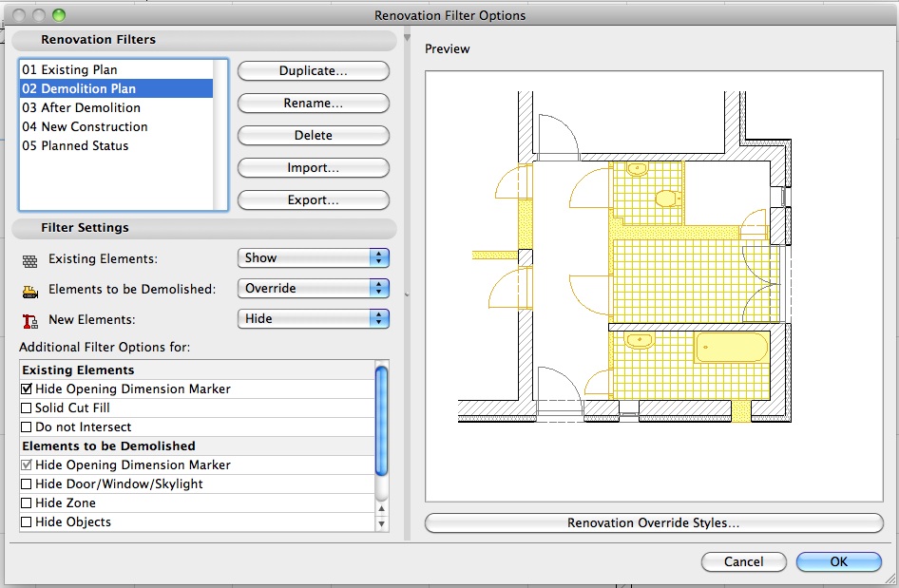
Task: Import a renovation filter
Action: pyautogui.click(x=313, y=167)
